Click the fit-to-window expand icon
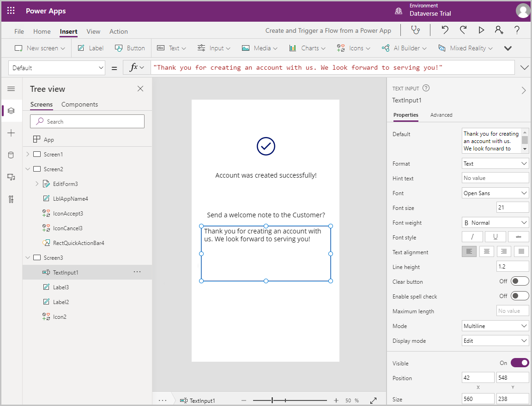 (x=373, y=400)
